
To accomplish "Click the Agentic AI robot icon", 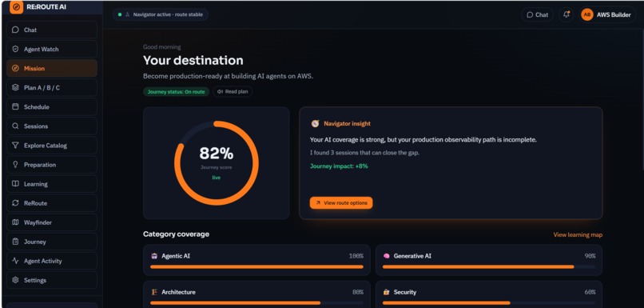I will tap(154, 256).
